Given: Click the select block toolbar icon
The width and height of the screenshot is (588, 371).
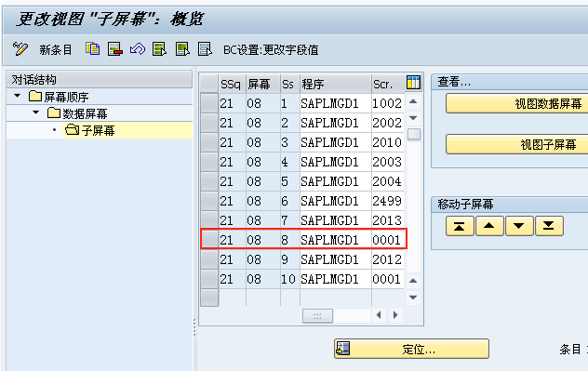Looking at the screenshot, I should (182, 48).
